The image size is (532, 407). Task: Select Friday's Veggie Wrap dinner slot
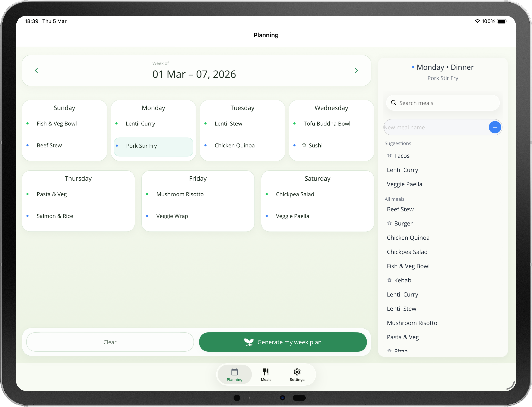coord(172,216)
